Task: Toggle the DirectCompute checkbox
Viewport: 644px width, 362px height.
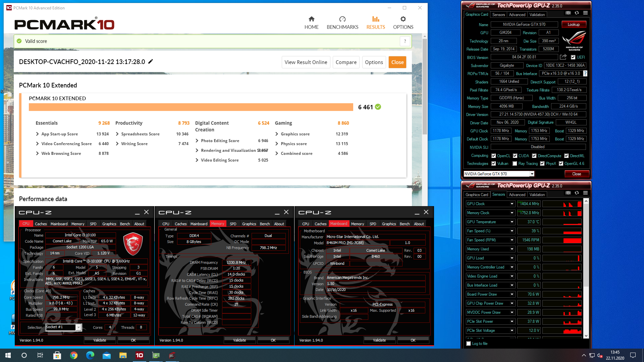Action: tap(534, 156)
